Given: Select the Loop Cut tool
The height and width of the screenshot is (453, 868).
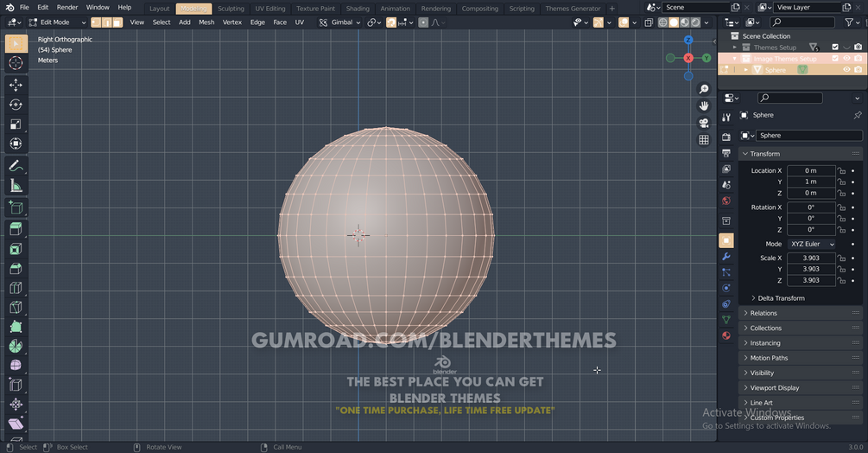Looking at the screenshot, I should 16,288.
